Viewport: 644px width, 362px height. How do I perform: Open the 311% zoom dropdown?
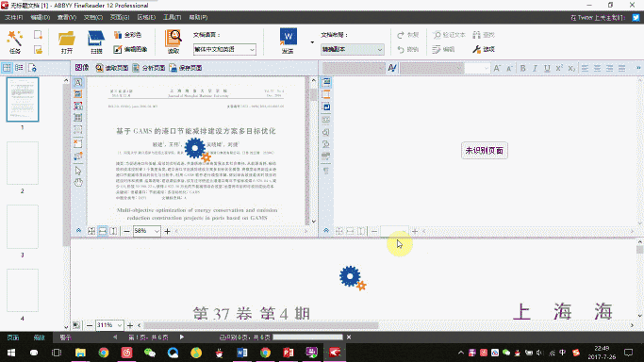pos(109,325)
